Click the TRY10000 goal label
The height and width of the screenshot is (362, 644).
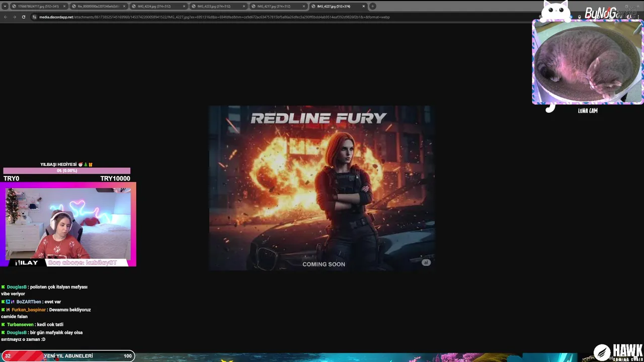point(115,178)
